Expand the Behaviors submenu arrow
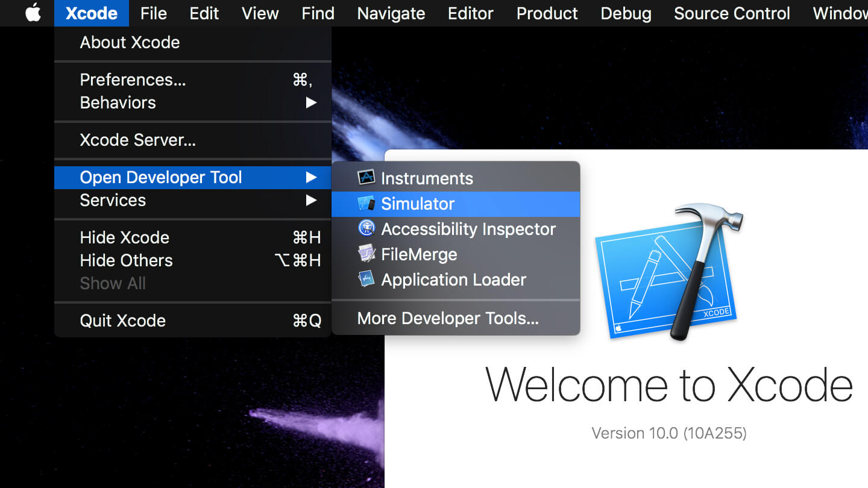This screenshot has width=868, height=488. [x=311, y=103]
